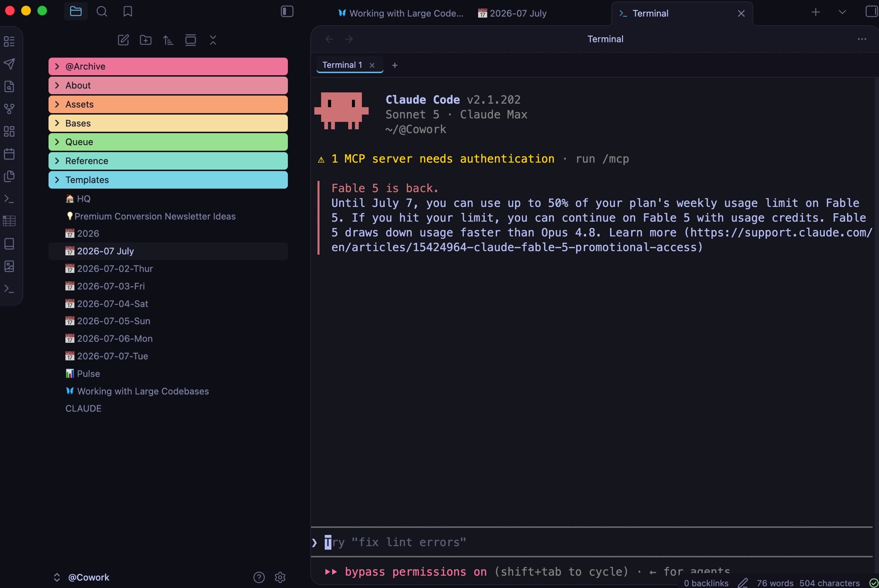
Task: Toggle the right sidebar panel icon
Action: click(x=871, y=11)
